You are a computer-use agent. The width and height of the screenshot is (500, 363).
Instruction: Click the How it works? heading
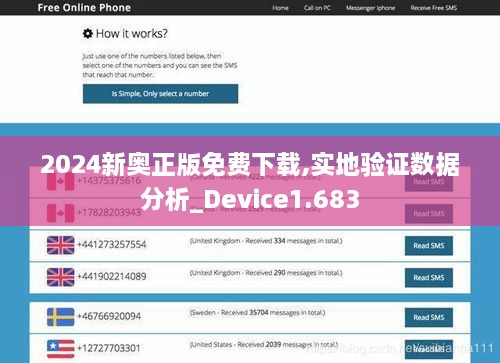(132, 33)
